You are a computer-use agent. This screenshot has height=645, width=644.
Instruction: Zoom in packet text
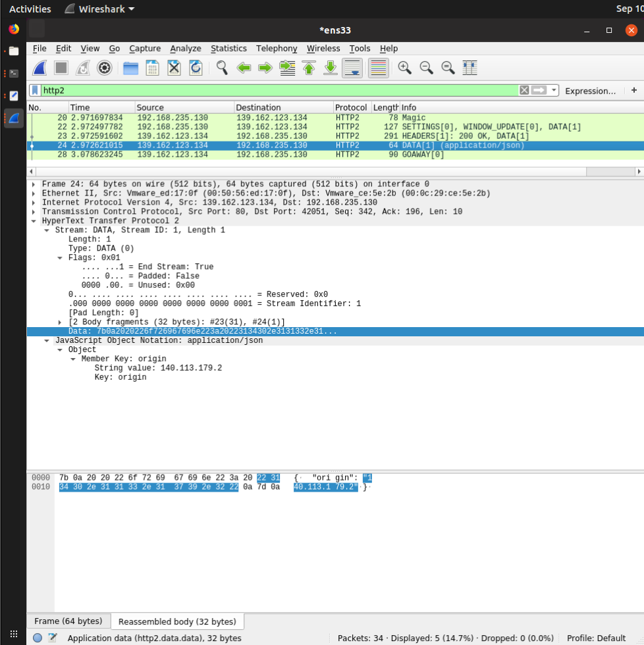(404, 68)
